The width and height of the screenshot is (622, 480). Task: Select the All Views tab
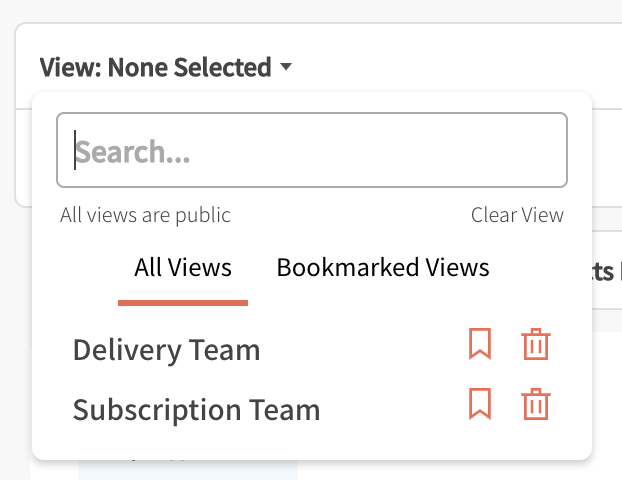[183, 268]
